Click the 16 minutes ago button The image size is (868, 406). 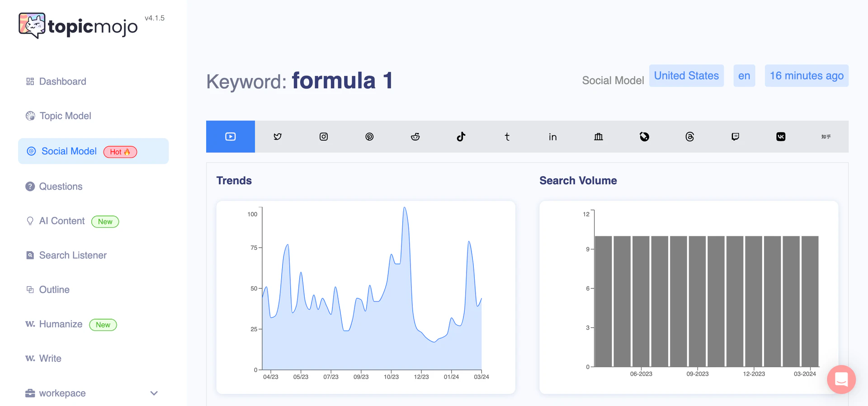click(807, 76)
